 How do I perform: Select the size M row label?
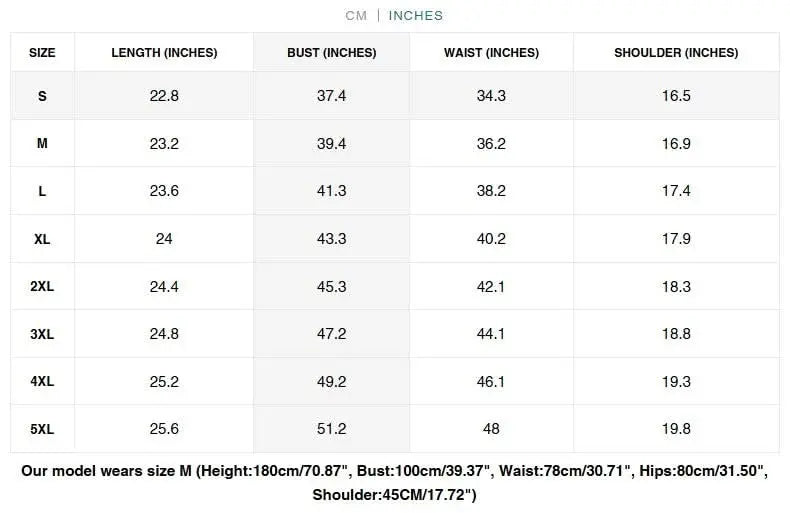coord(42,144)
